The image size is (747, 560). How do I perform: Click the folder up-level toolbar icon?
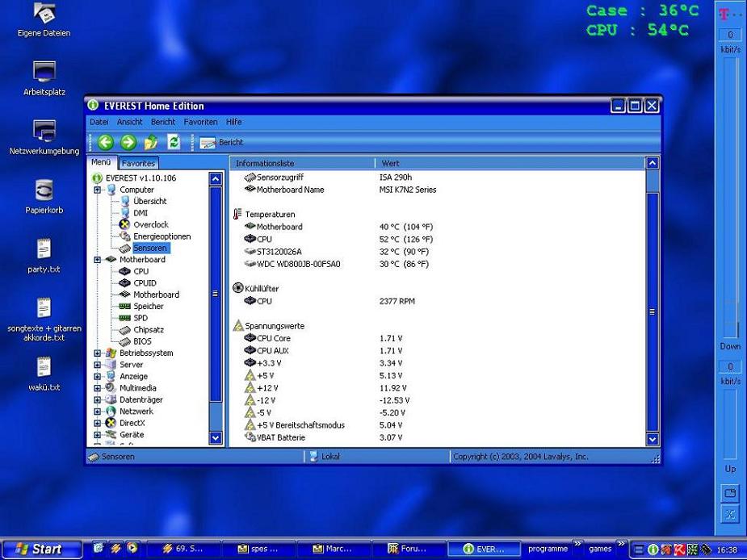click(x=150, y=142)
